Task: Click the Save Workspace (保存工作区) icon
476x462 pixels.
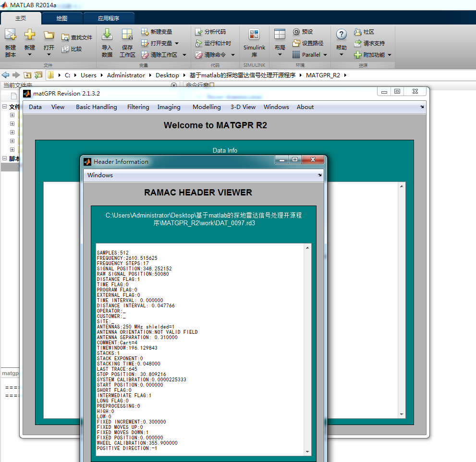Action: (x=127, y=34)
